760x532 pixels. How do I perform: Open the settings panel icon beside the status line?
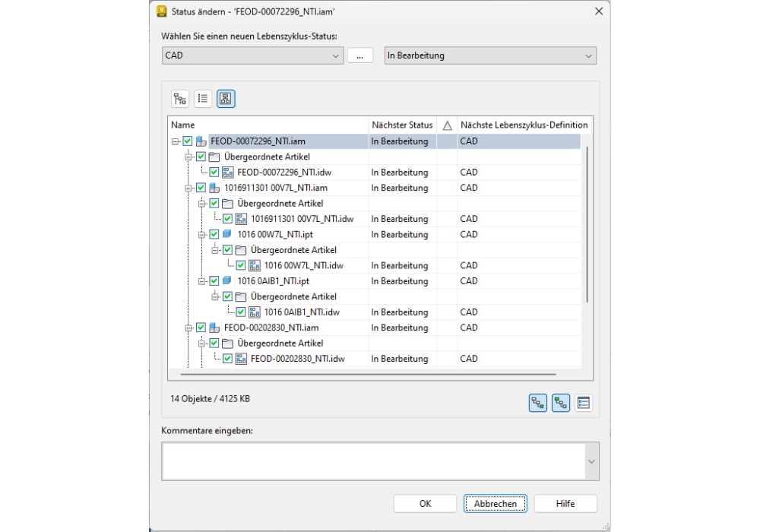tap(583, 403)
